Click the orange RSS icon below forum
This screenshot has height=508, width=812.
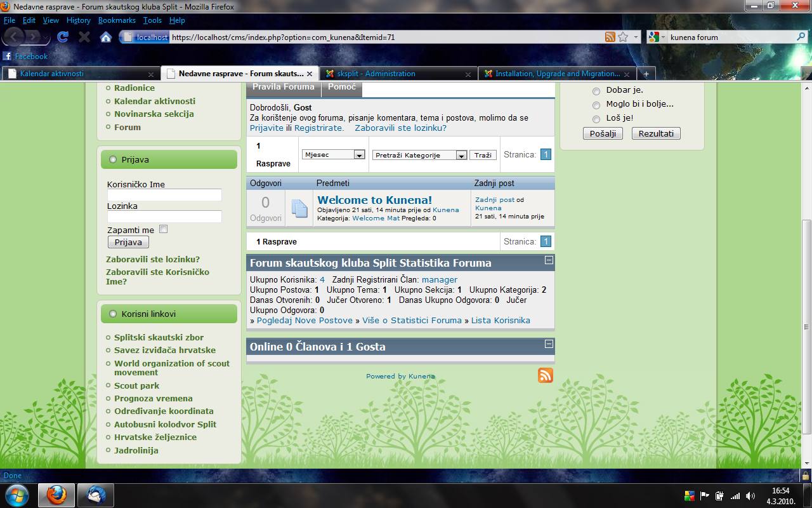pos(545,375)
